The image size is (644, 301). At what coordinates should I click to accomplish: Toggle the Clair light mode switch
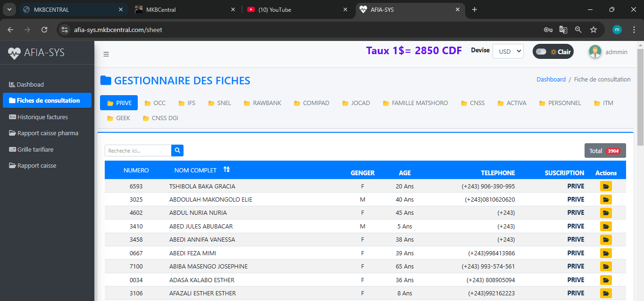coord(541,52)
